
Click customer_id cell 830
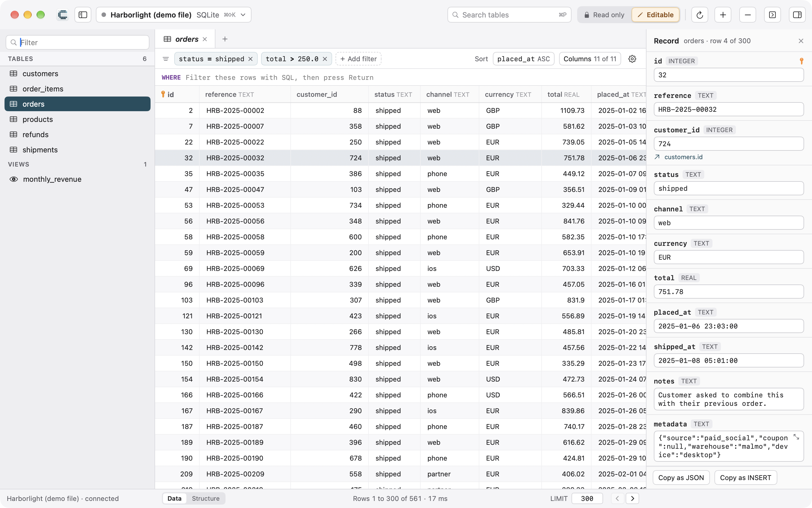330,379
